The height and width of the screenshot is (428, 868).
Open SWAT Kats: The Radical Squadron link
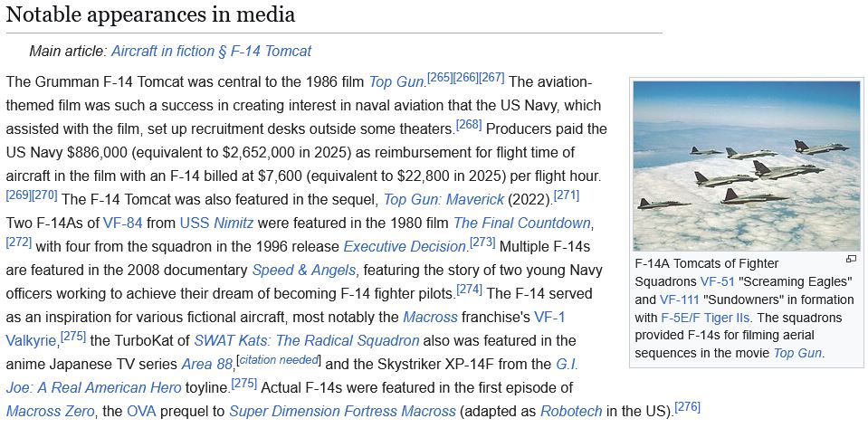point(306,340)
